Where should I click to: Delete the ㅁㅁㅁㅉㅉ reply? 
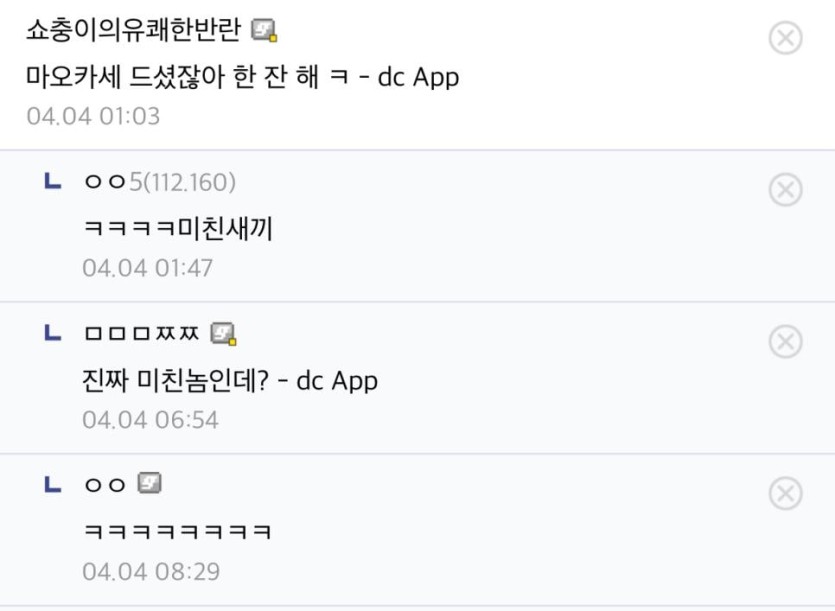785,342
